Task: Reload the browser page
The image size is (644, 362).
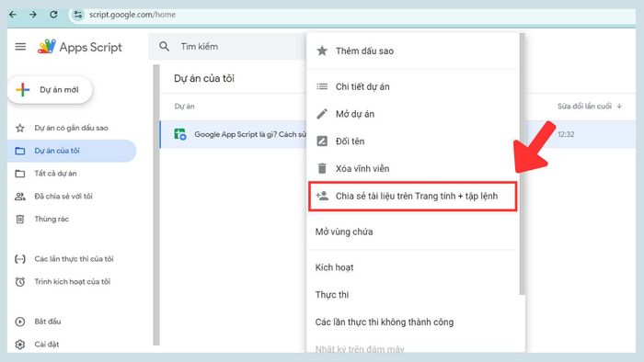Action: pyautogui.click(x=53, y=15)
